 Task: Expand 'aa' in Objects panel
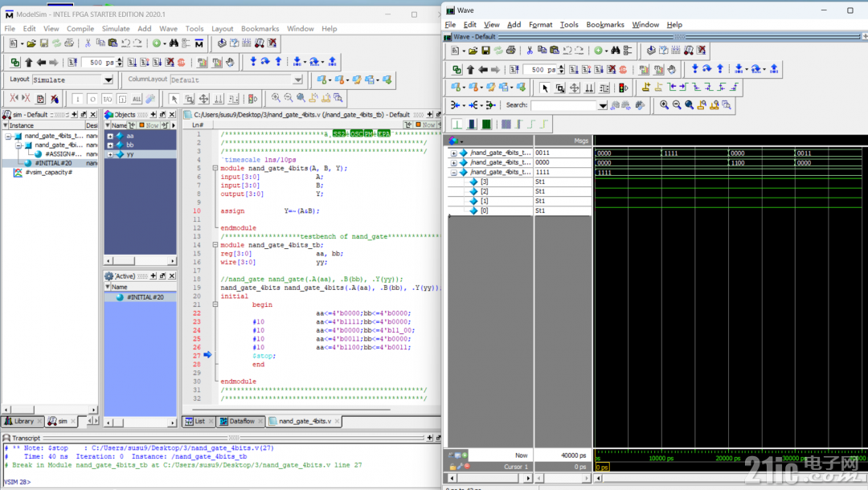point(110,136)
